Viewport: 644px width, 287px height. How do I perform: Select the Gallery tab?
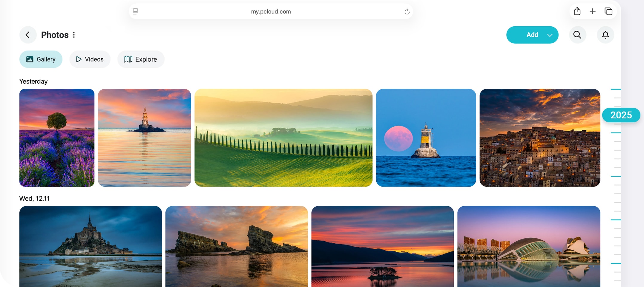41,59
